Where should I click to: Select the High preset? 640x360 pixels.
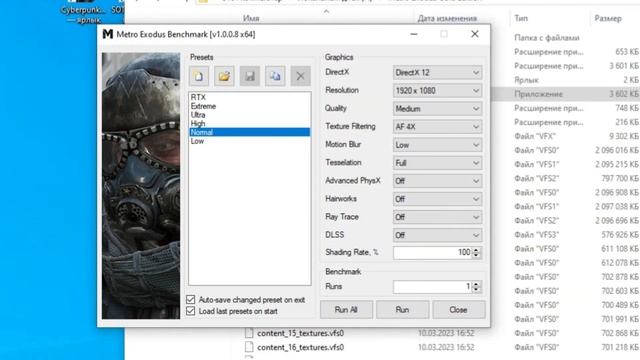coord(249,123)
